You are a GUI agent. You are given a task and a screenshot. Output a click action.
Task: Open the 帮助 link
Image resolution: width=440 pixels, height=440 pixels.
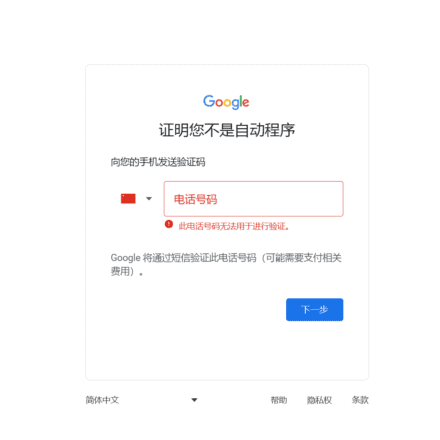click(x=279, y=400)
